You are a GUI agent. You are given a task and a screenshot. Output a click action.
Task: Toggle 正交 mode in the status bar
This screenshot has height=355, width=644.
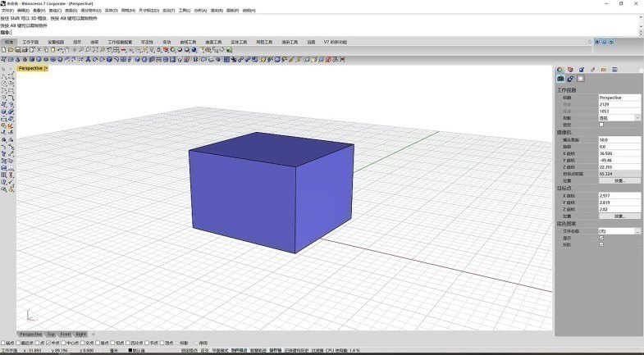[204, 350]
